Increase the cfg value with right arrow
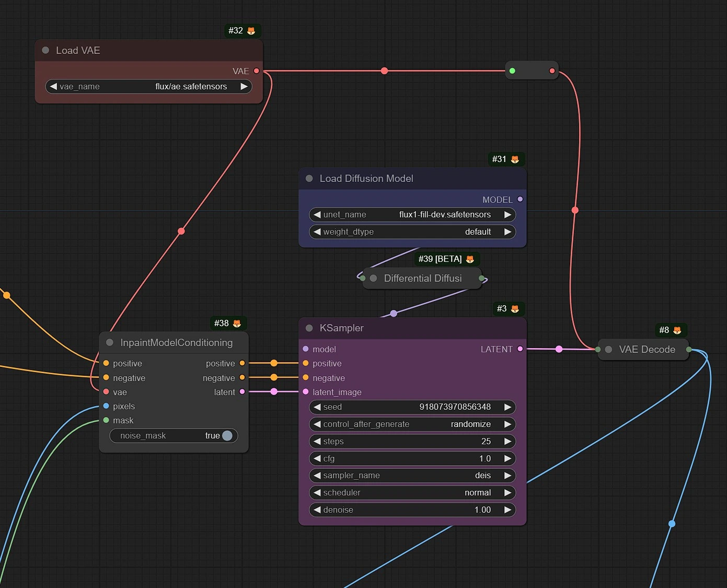The image size is (727, 588). [x=507, y=458]
